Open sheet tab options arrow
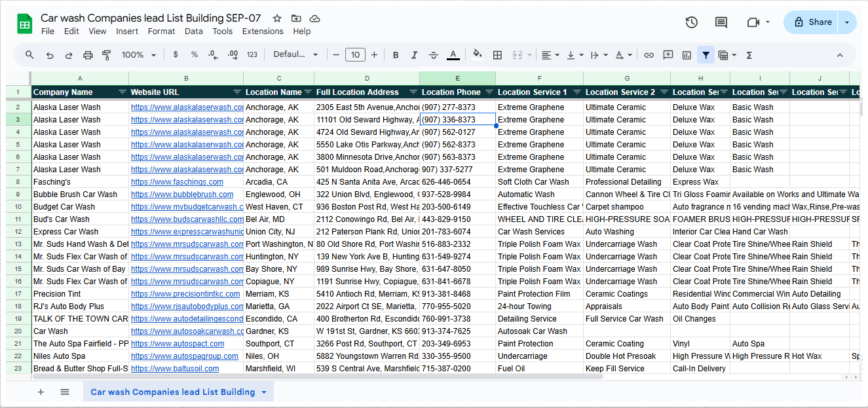Screen dimensions: 868x408 point(264,392)
